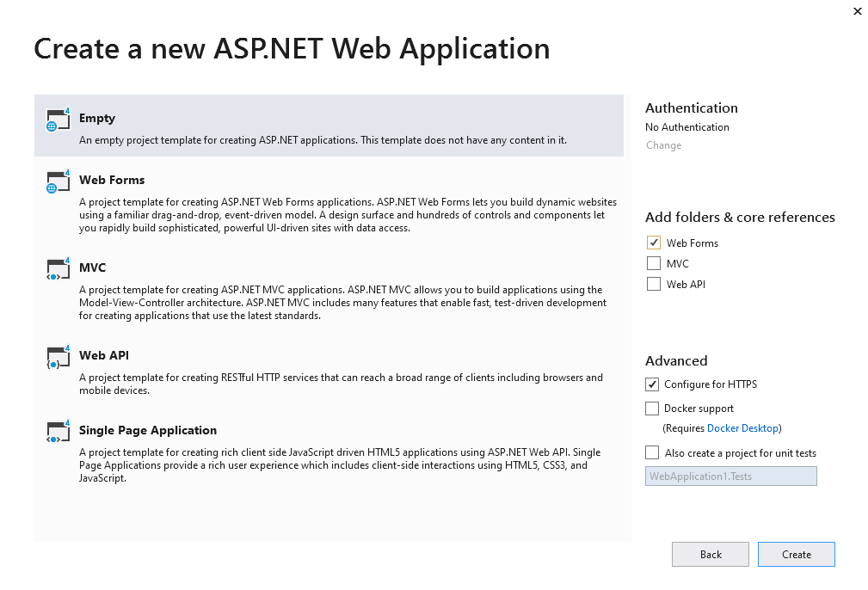Click the Change authentication link

tap(663, 145)
